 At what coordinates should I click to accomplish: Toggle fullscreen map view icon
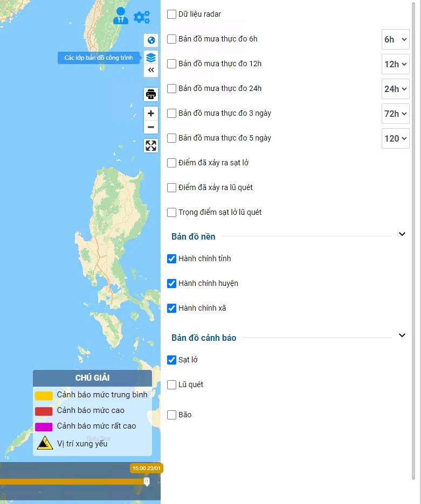(x=151, y=145)
